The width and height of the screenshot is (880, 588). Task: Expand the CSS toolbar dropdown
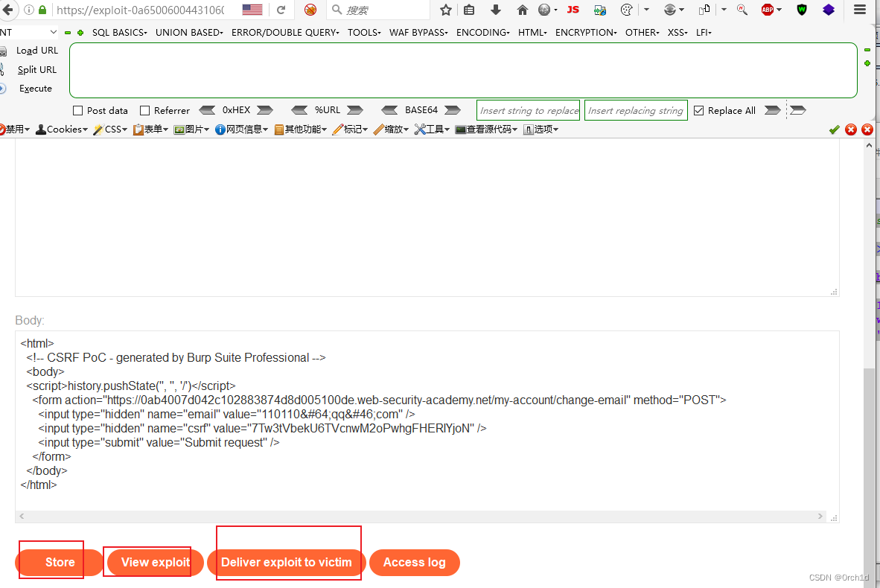click(x=111, y=129)
